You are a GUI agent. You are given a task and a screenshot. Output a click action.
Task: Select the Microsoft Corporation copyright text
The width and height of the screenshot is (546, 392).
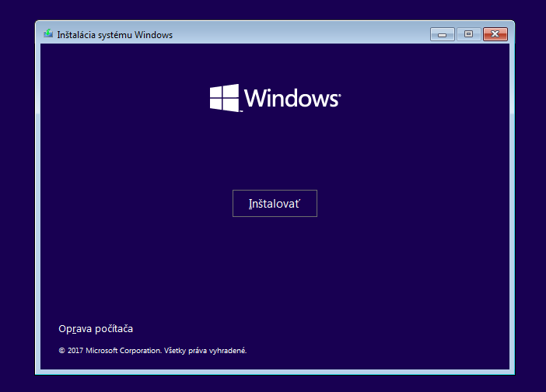[x=122, y=351]
